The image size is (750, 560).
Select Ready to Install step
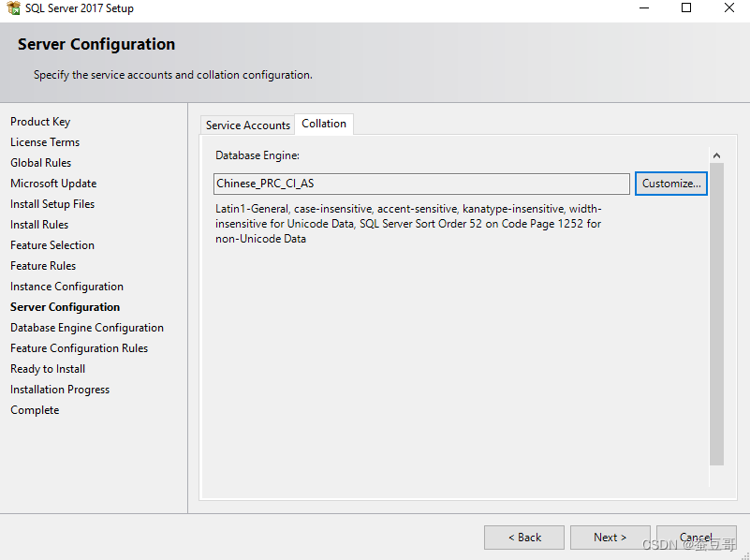(48, 369)
